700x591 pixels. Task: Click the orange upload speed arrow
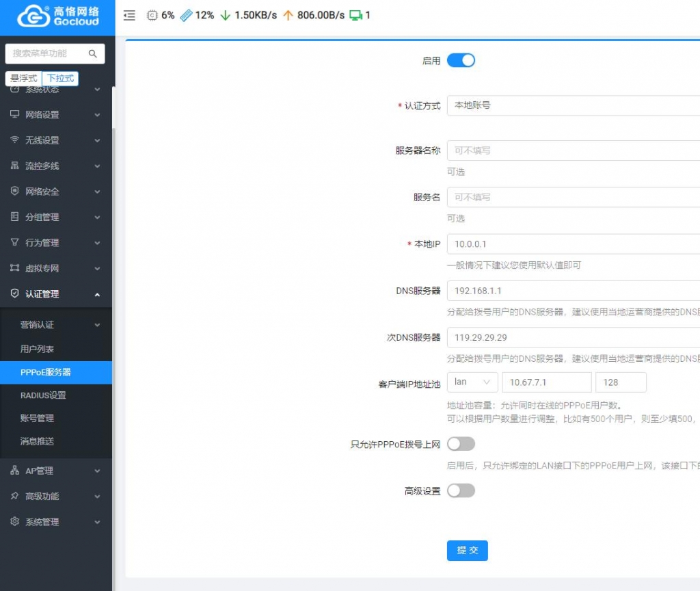coord(288,15)
